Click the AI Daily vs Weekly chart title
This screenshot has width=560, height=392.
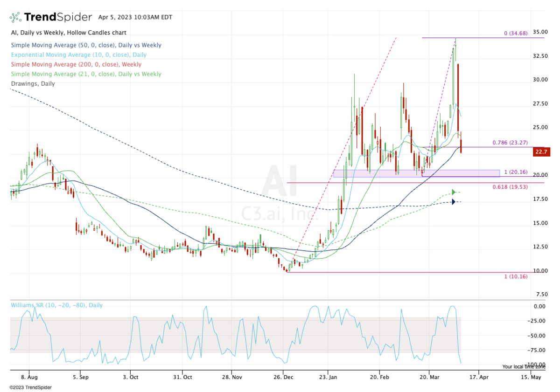point(68,33)
